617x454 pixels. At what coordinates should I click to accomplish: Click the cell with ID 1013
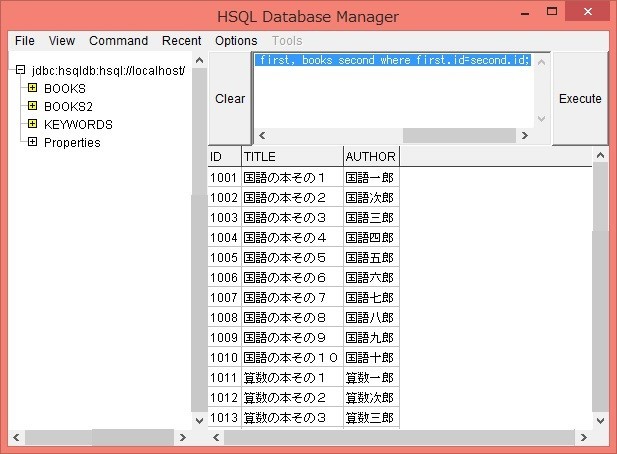[225, 418]
